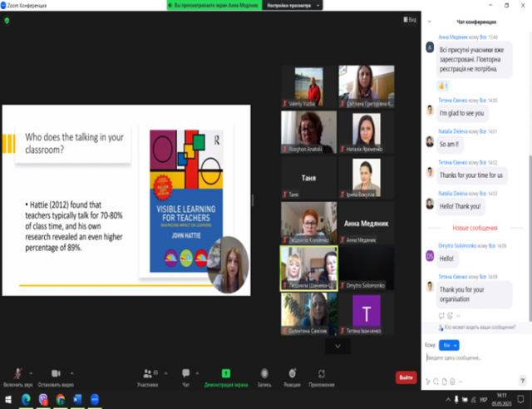Click send message icon in chat

[x=523, y=381]
